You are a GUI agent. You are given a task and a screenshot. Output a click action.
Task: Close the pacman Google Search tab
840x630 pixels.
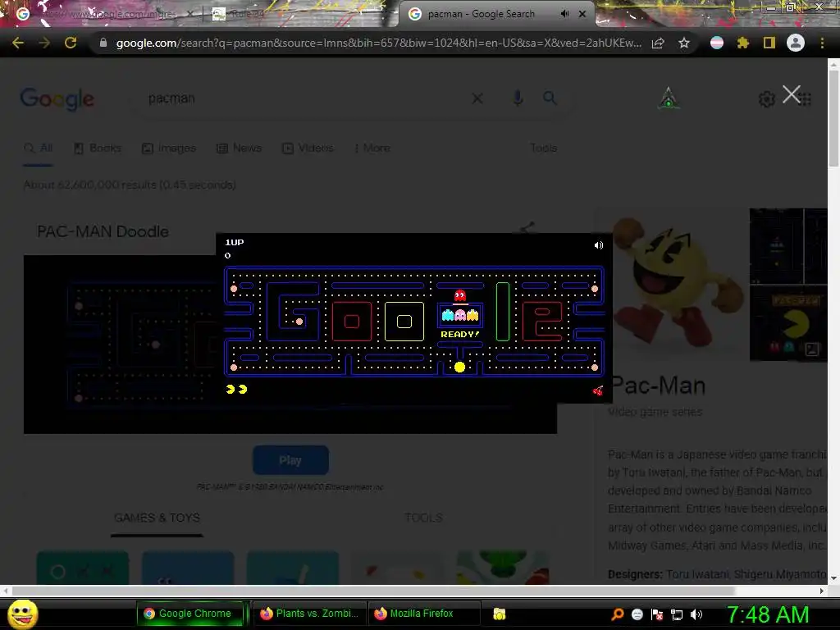[x=582, y=14]
